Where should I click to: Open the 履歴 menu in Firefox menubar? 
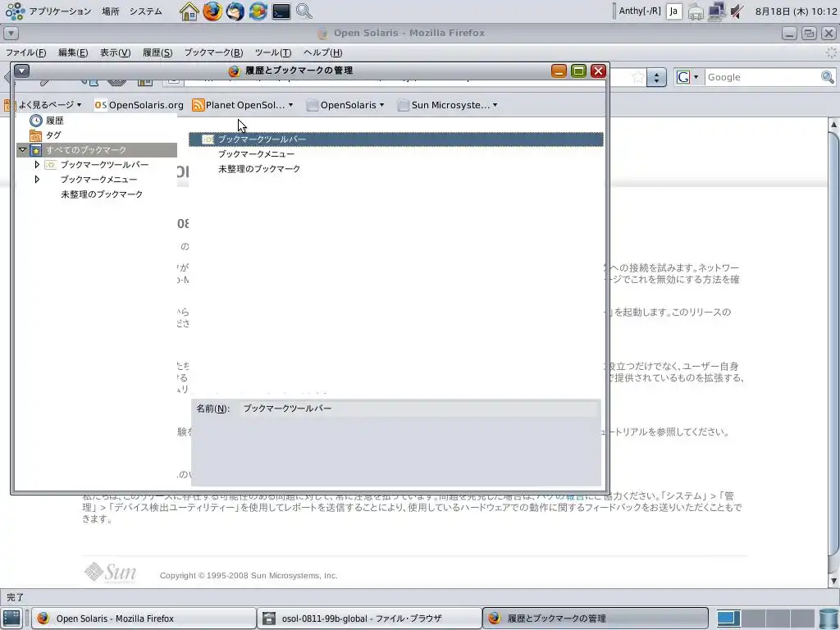[157, 52]
